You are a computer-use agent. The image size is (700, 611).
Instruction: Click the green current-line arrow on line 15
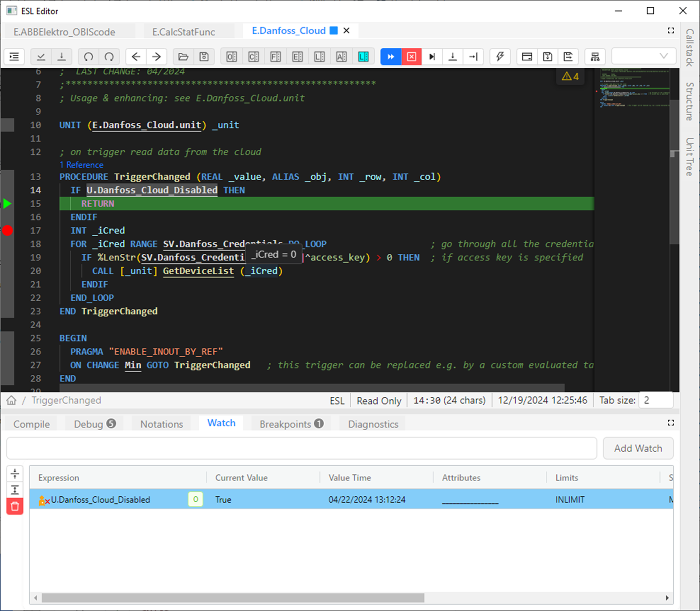point(7,204)
